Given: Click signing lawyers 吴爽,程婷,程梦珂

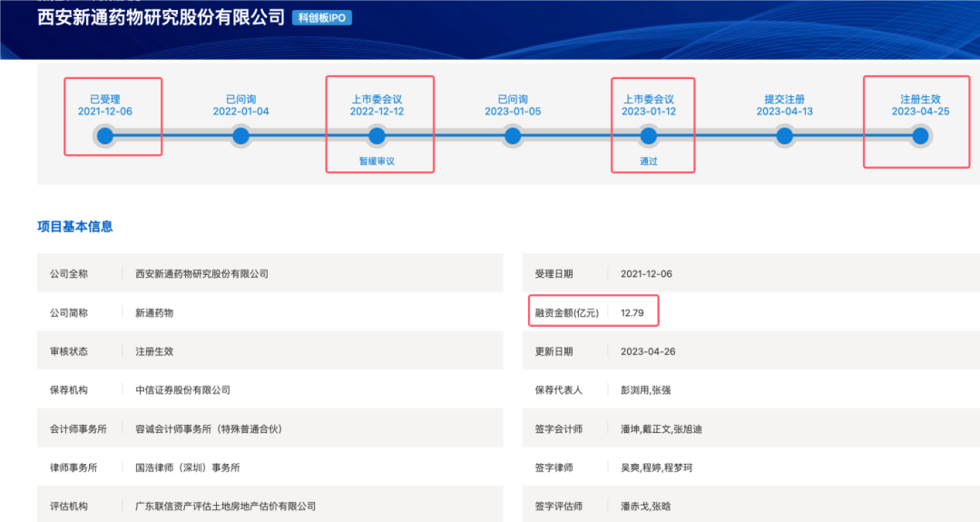Looking at the screenshot, I should (656, 468).
